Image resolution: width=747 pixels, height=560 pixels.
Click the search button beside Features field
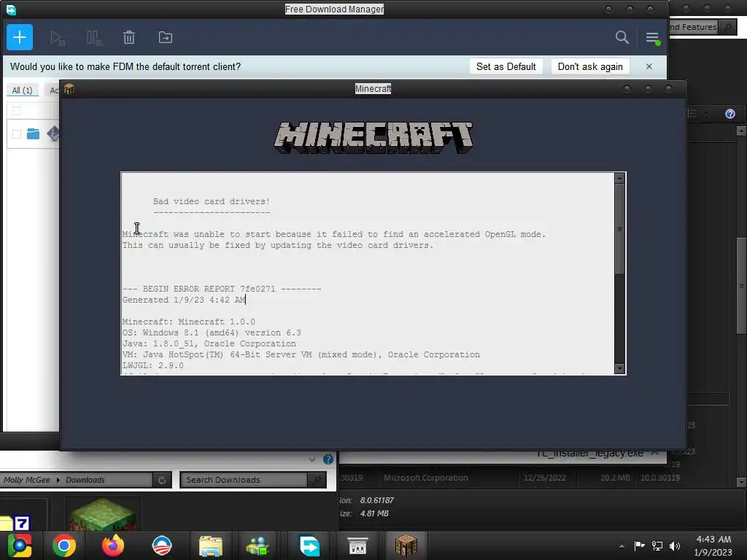[727, 27]
